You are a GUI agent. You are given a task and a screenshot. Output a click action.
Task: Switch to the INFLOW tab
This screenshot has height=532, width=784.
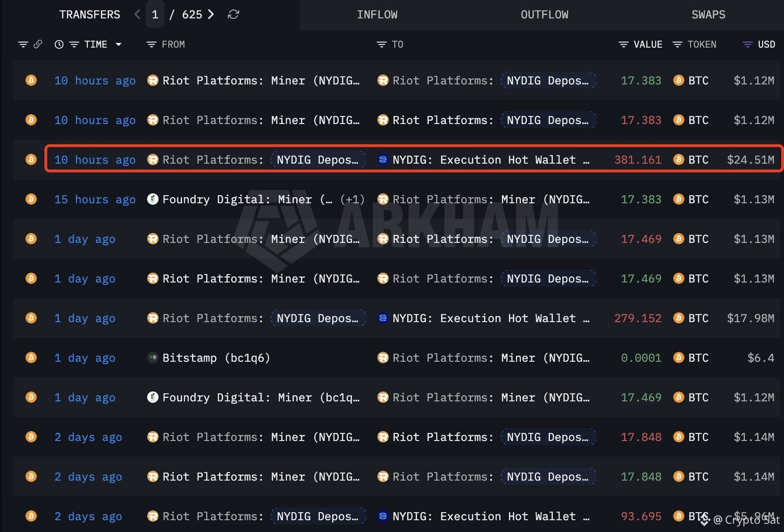point(377,15)
